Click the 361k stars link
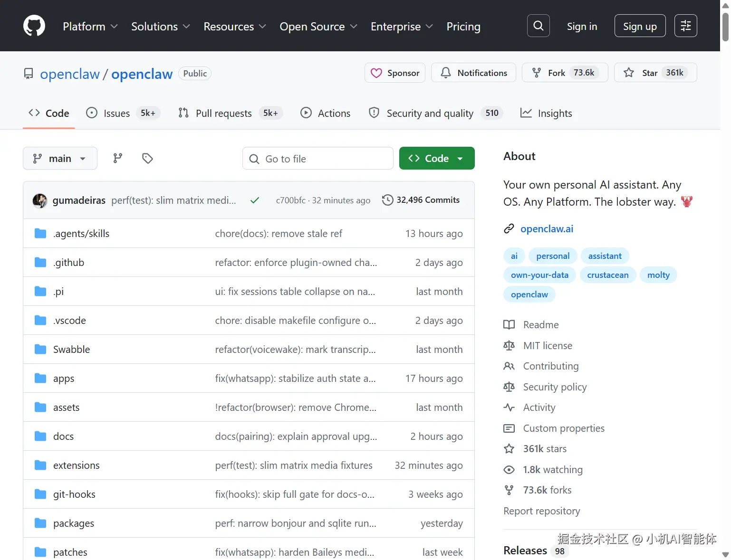The width and height of the screenshot is (731, 560). coord(545,449)
